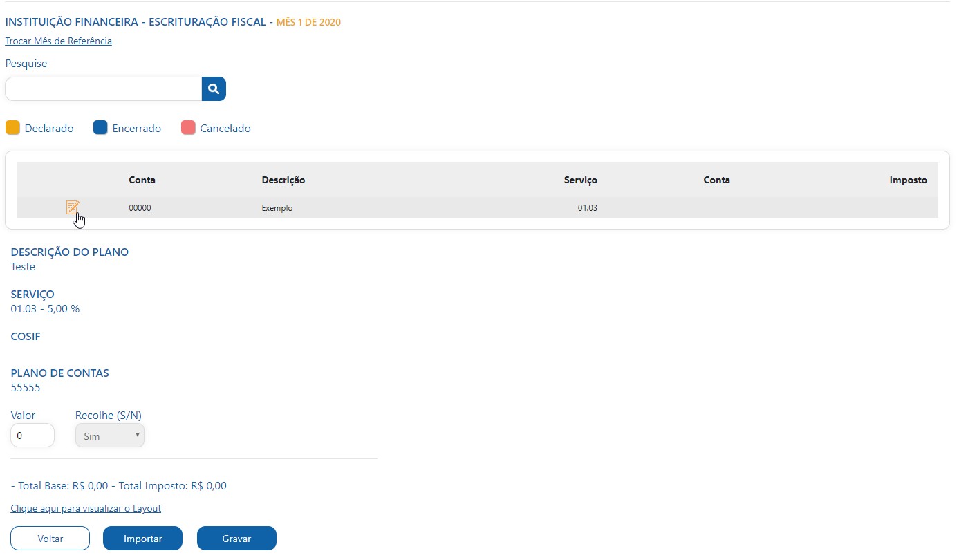Image resolution: width=959 pixels, height=560 pixels.
Task: Click the Voltar button
Action: 50,539
